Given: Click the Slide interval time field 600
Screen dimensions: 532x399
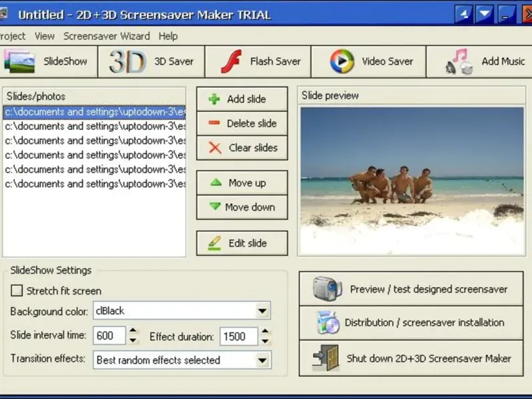Looking at the screenshot, I should point(109,336).
